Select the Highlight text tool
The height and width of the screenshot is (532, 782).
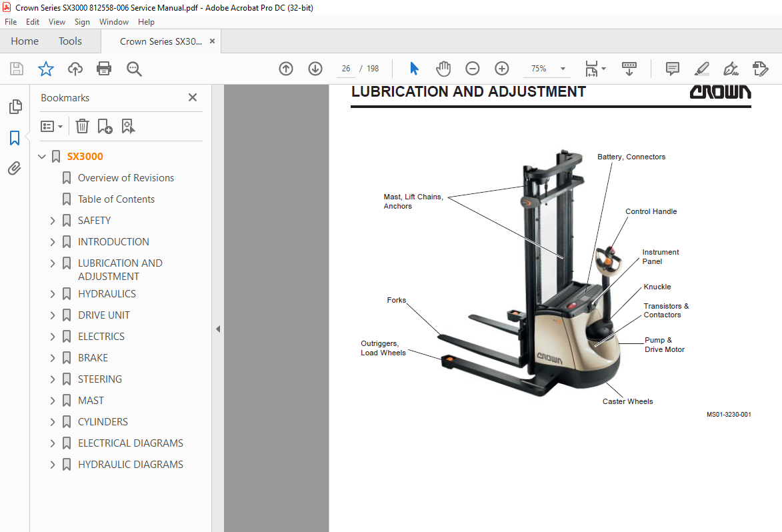click(702, 69)
